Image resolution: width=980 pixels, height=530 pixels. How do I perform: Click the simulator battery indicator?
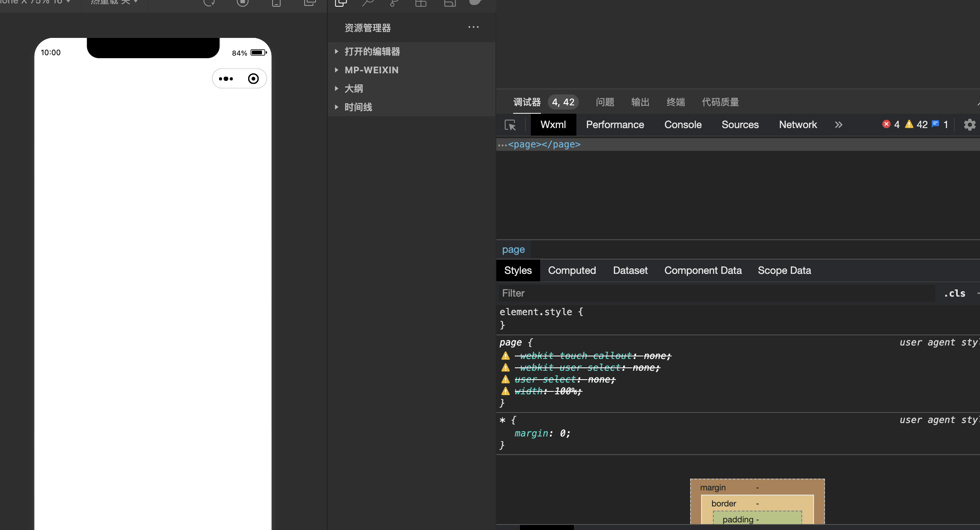[259, 53]
